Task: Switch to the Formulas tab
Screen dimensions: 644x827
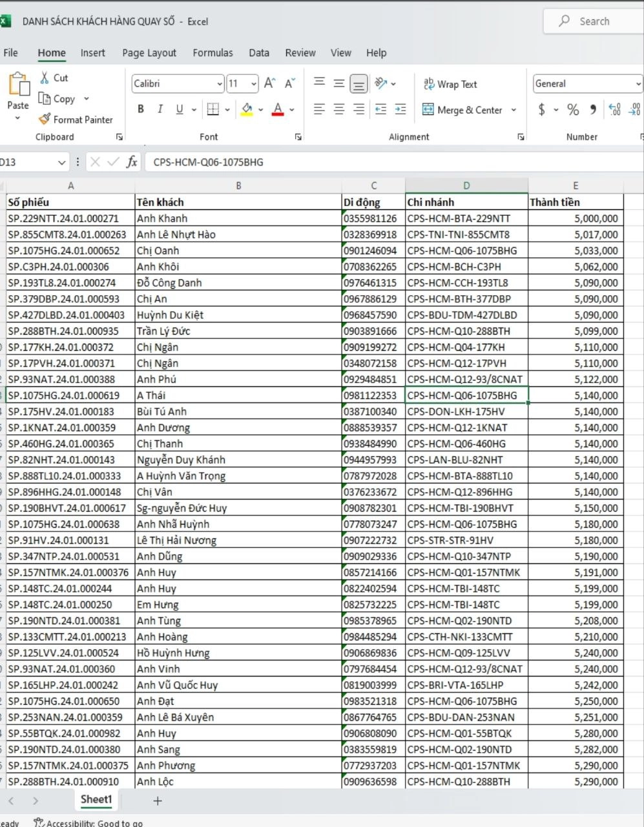Action: pyautogui.click(x=213, y=53)
